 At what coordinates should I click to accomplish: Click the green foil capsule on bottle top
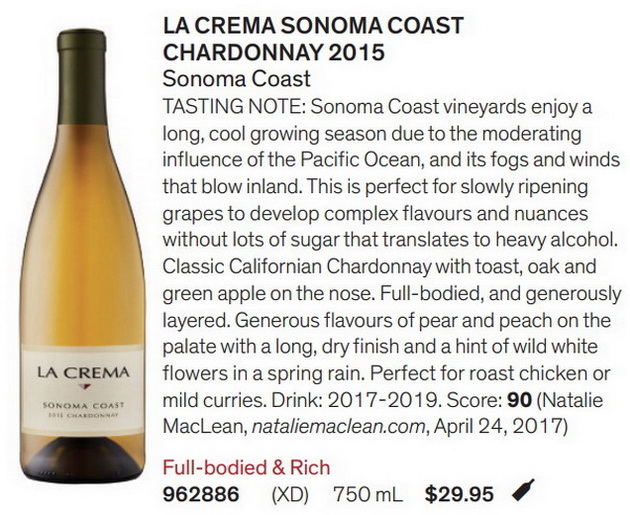point(82,76)
